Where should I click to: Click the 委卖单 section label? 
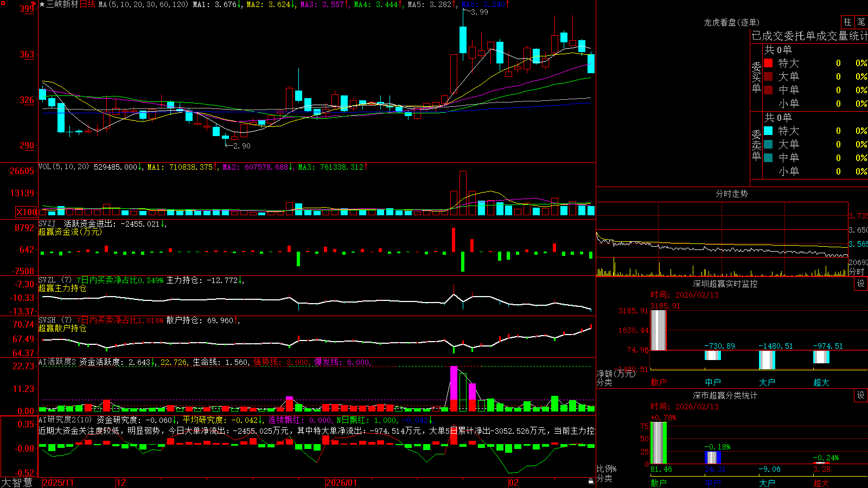coord(756,145)
